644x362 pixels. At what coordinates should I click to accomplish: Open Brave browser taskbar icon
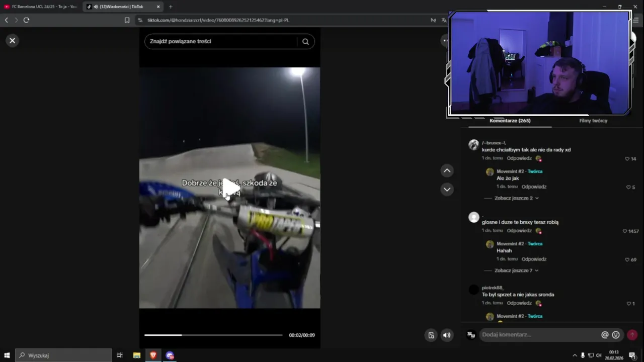(153, 355)
